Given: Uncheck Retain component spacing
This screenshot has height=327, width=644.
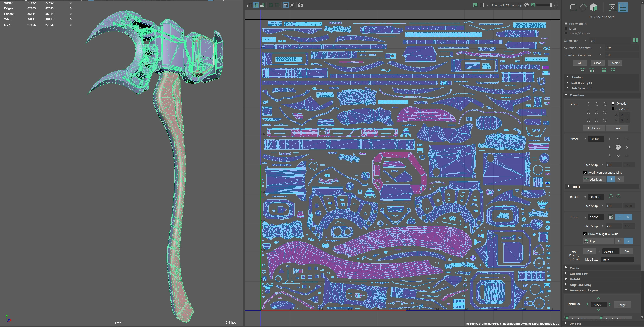Looking at the screenshot, I should (585, 172).
